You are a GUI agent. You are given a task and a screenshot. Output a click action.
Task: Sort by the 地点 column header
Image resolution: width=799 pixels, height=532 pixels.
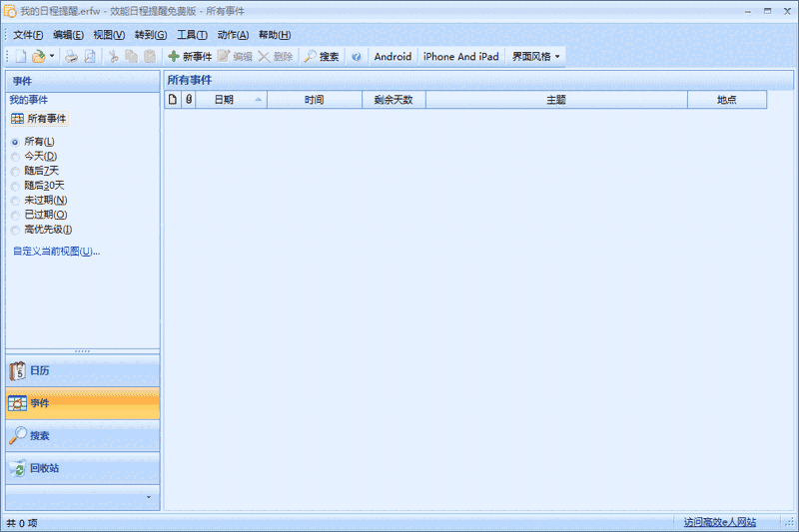click(x=727, y=100)
